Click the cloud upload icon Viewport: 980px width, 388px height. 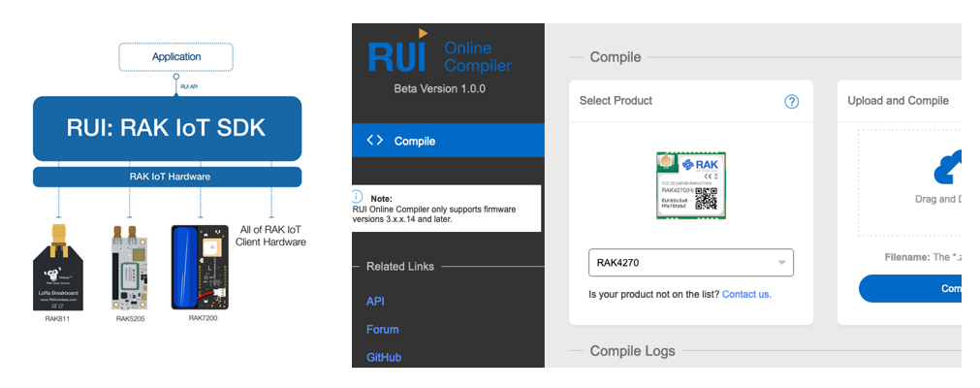pos(947,168)
